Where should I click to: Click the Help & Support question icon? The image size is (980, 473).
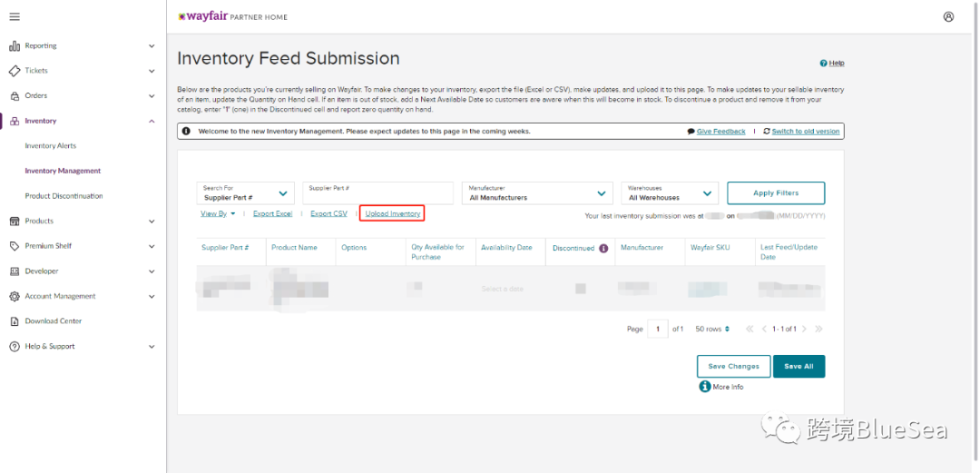click(15, 346)
